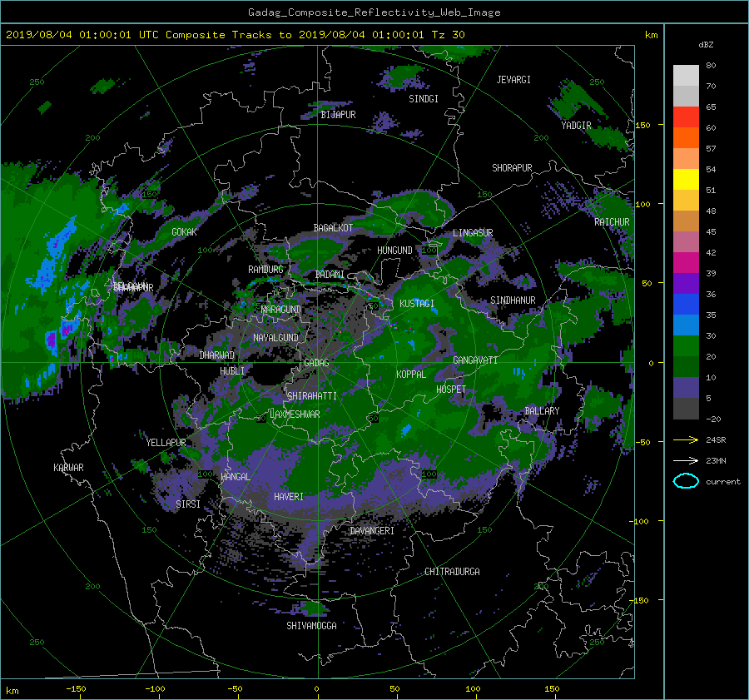Click the HANGAL city label
Image resolution: width=749 pixels, height=700 pixels.
pyautogui.click(x=236, y=477)
